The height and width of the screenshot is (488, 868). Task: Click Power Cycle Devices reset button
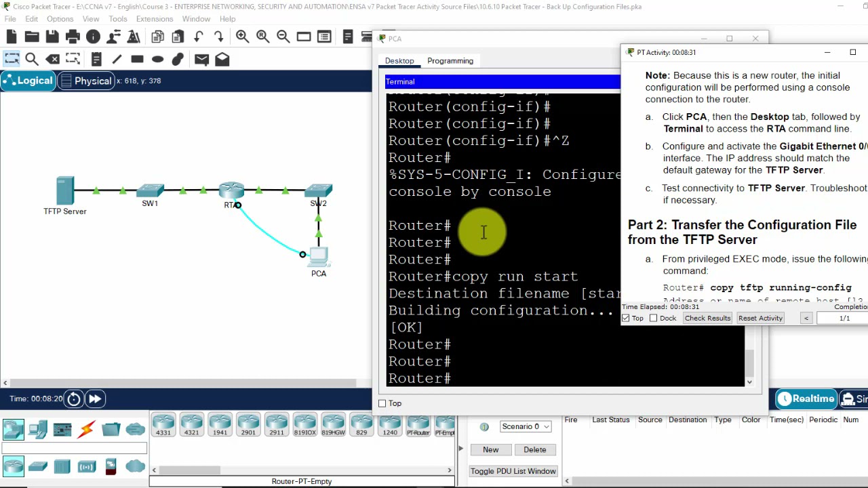pyautogui.click(x=74, y=399)
